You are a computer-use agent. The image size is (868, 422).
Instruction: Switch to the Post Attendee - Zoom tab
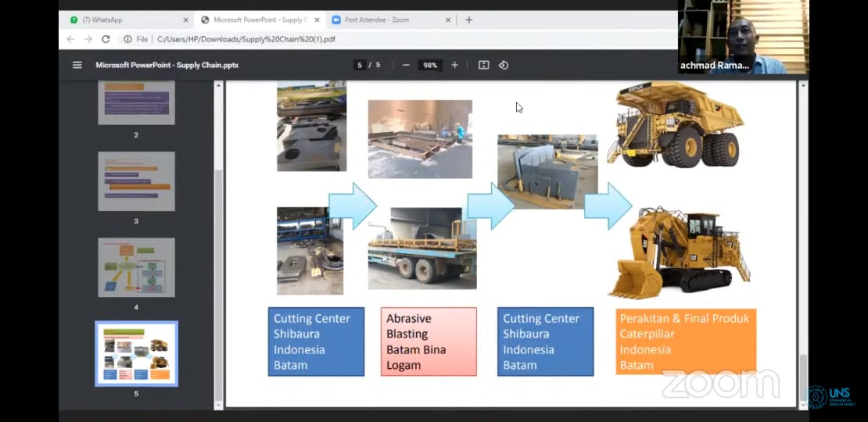tap(390, 20)
